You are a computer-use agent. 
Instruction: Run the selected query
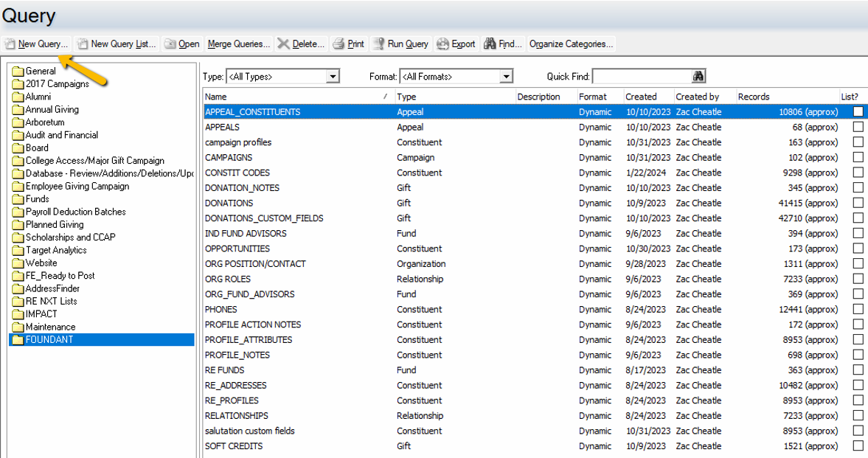pos(378,44)
